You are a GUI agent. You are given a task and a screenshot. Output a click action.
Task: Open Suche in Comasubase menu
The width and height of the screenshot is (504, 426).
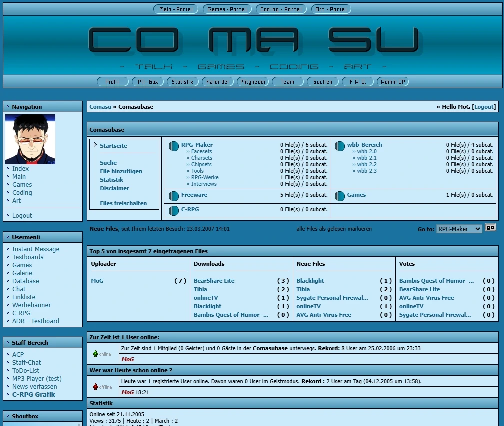tap(108, 163)
